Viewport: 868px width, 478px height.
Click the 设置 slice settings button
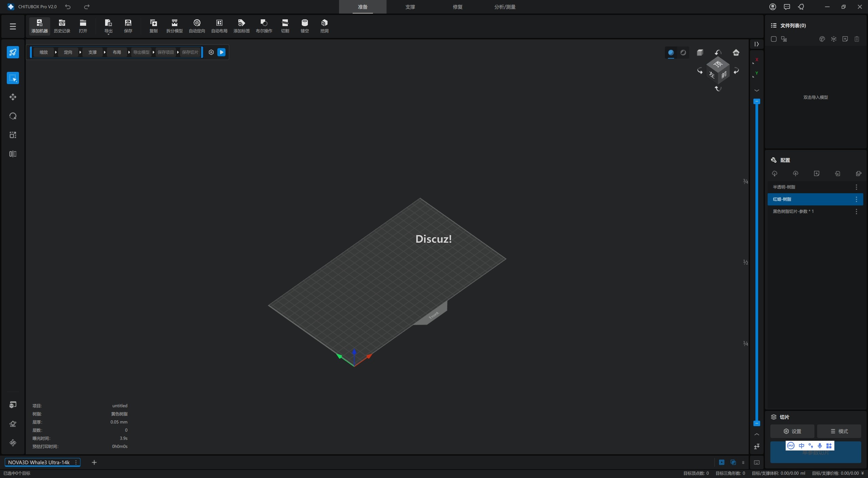click(792, 431)
